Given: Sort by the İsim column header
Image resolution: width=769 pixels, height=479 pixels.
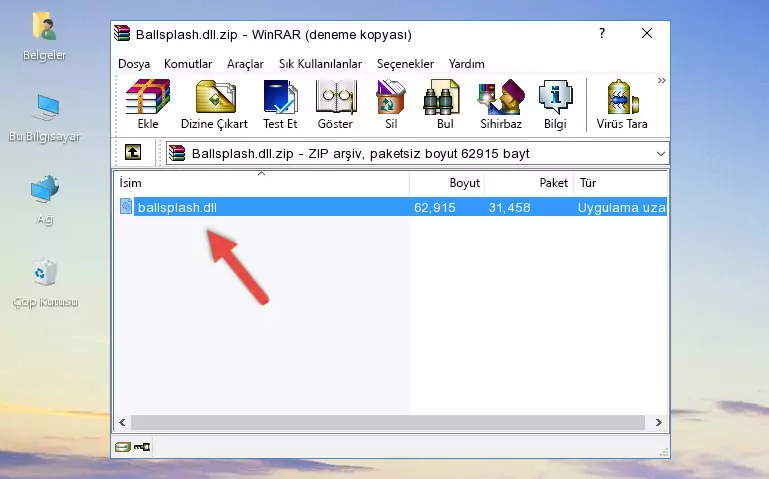Looking at the screenshot, I should pyautogui.click(x=262, y=183).
